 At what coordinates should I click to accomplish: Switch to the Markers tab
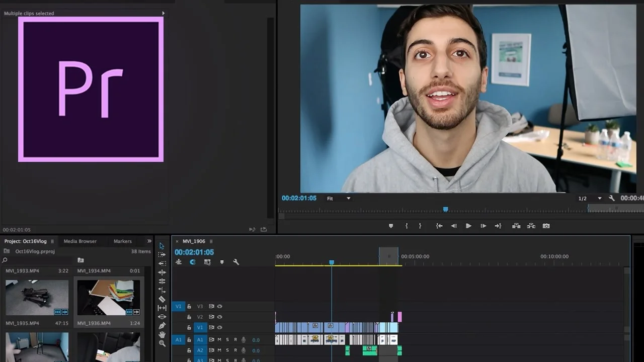point(122,241)
